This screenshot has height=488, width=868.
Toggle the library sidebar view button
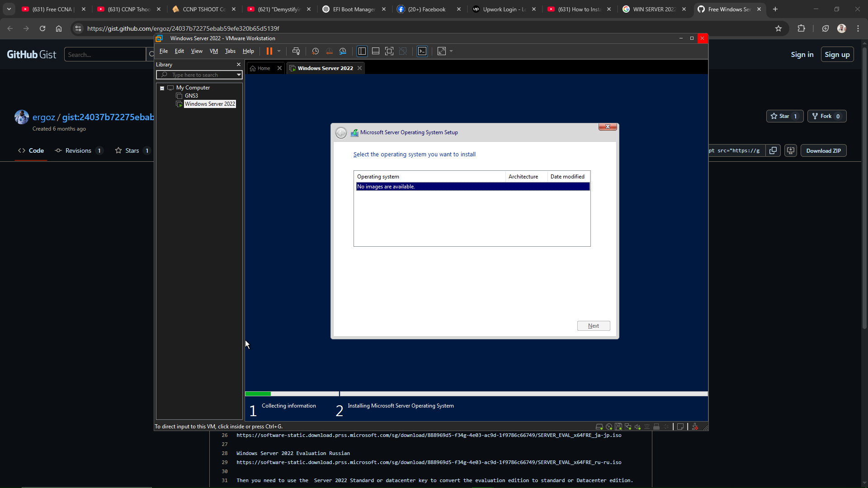[x=362, y=51]
